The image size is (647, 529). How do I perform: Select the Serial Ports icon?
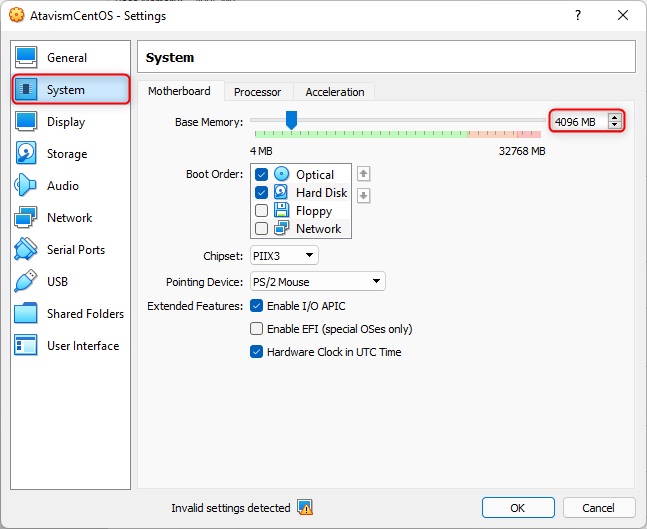coord(26,250)
